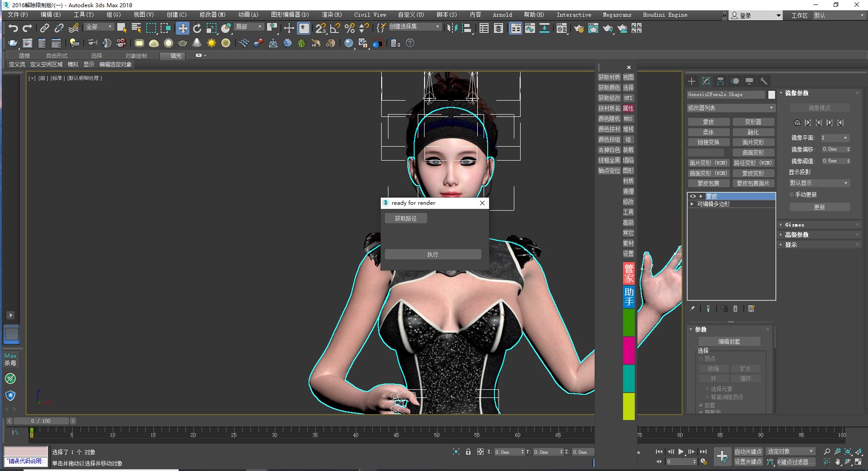Viewport: 868px width, 471px height.
Task: Click the object color swatch beside Genesis2Female.Shape
Action: click(771, 95)
